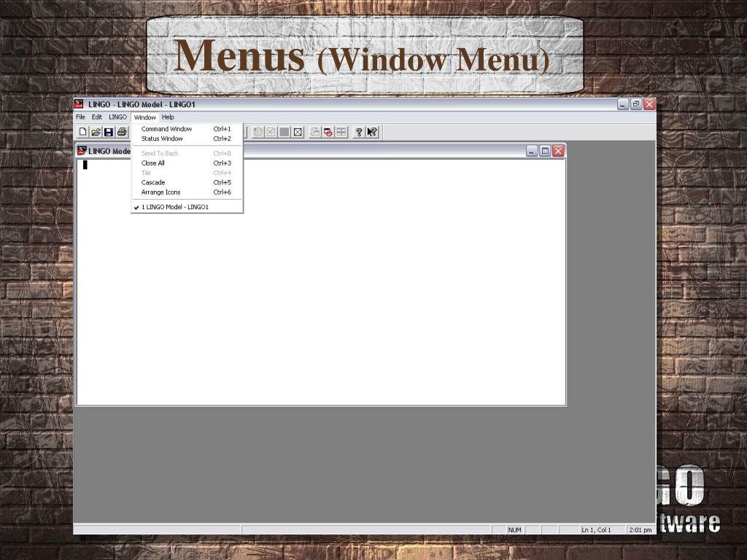Click the context help arrow-question icon

point(372,132)
